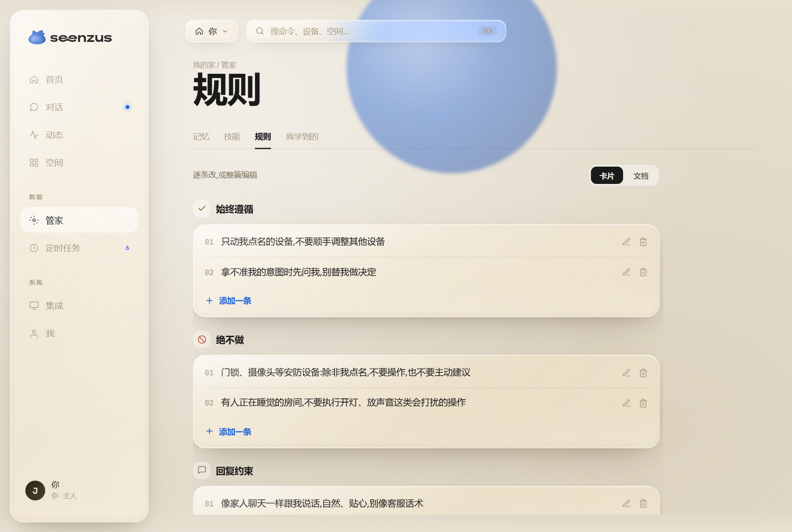792x532 pixels.
Task: Edit the rule 只动我点名的设备
Action: [x=626, y=242]
